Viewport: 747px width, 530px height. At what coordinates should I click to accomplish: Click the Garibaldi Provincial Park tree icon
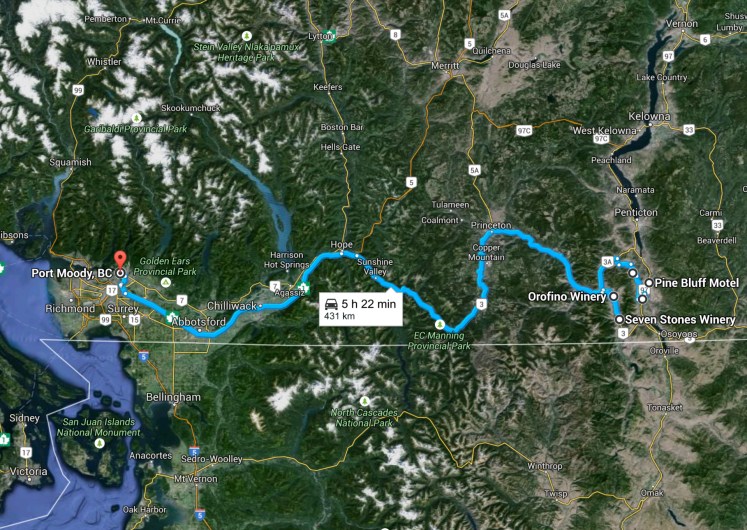[x=137, y=117]
